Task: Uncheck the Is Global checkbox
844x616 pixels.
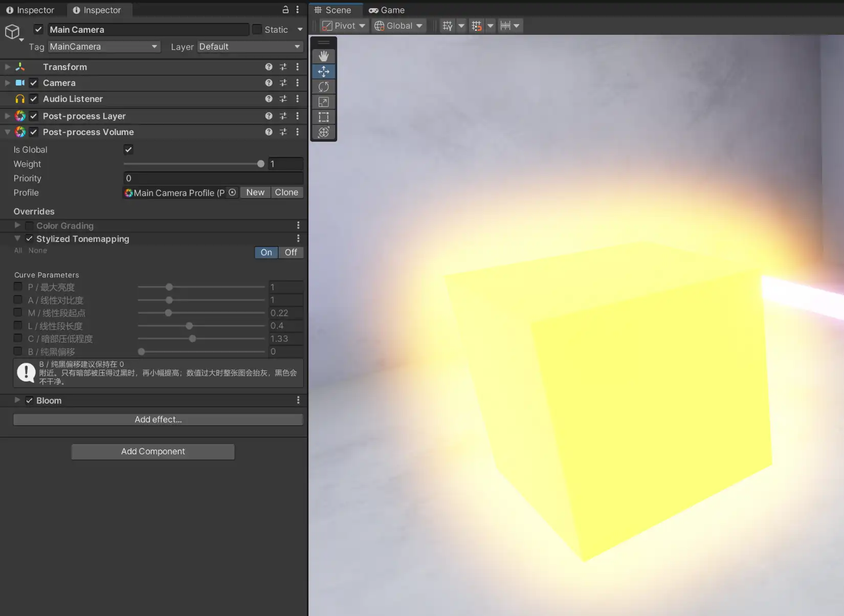Action: click(128, 149)
